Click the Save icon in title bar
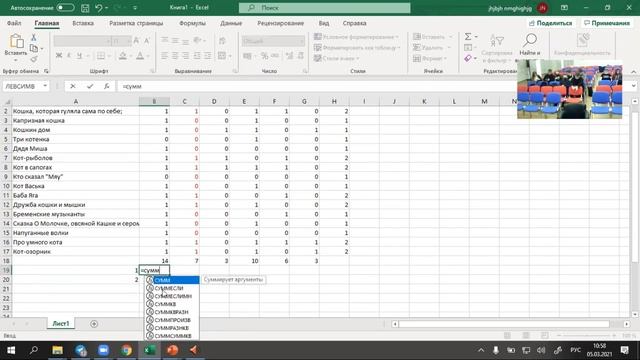Screen dimensions: 640x360 tap(85, 8)
